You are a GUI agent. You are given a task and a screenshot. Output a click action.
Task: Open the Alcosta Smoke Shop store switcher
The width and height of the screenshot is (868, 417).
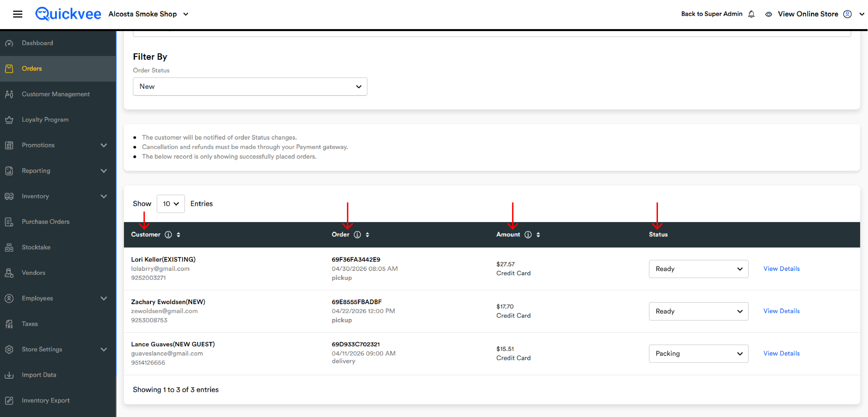click(148, 14)
